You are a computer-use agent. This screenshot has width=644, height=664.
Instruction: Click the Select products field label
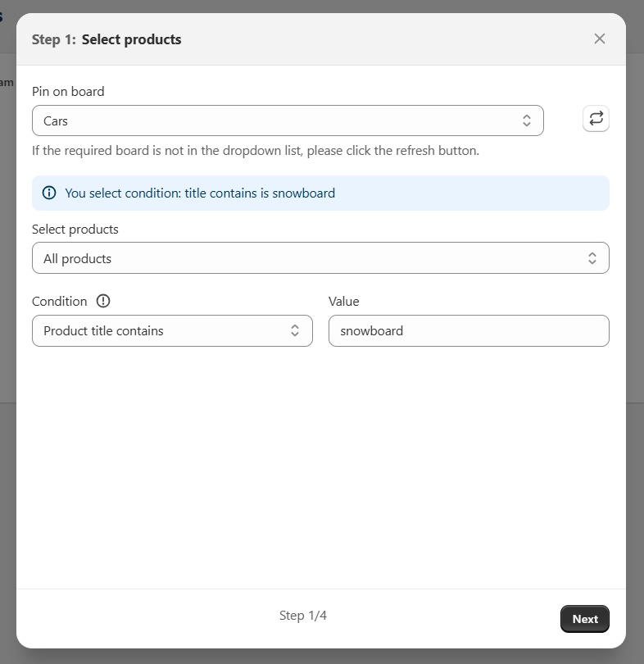[x=75, y=229]
